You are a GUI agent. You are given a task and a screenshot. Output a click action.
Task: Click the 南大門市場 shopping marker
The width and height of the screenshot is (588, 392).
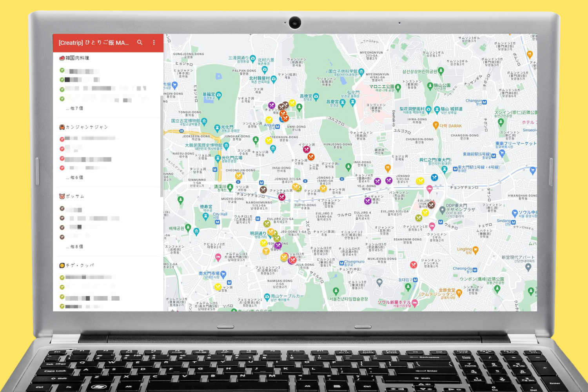pos(223,274)
